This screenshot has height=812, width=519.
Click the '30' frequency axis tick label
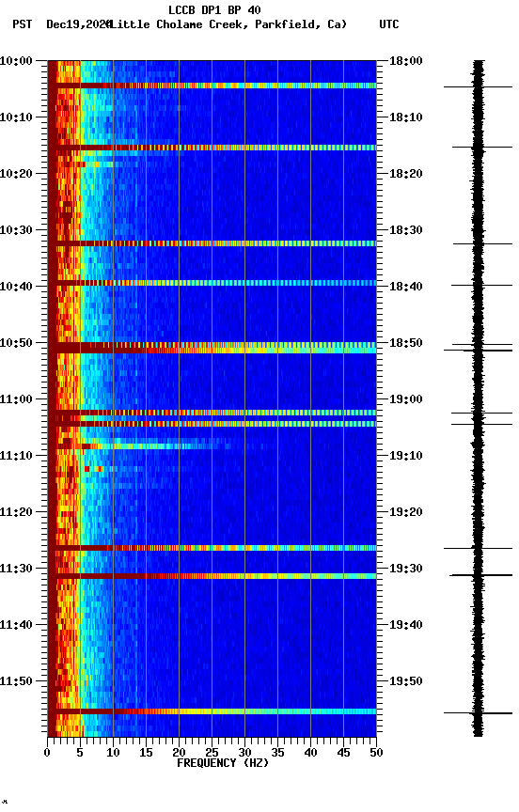click(244, 753)
